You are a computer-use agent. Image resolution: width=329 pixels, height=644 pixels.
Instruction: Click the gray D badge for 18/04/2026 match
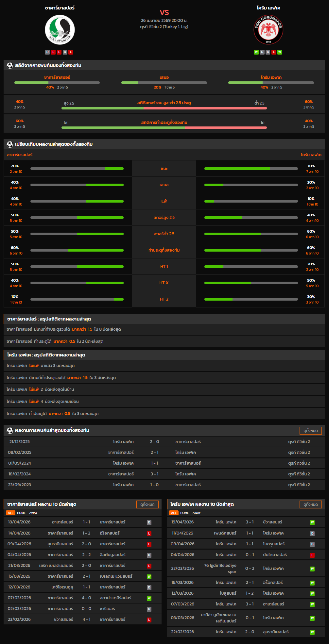click(149, 522)
